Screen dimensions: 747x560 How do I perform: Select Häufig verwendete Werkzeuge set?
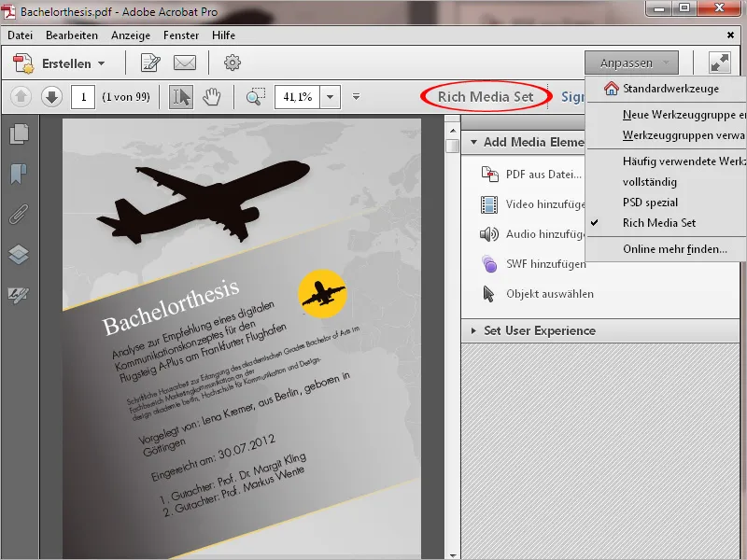684,161
